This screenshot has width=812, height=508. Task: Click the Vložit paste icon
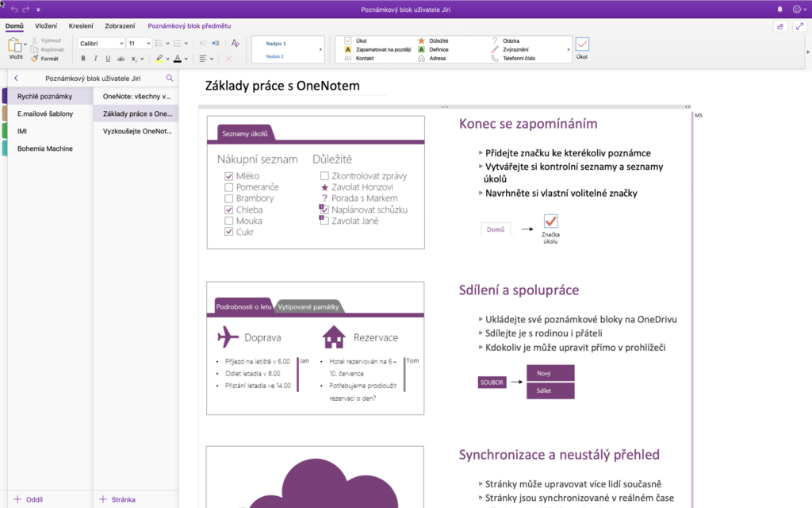coord(14,45)
